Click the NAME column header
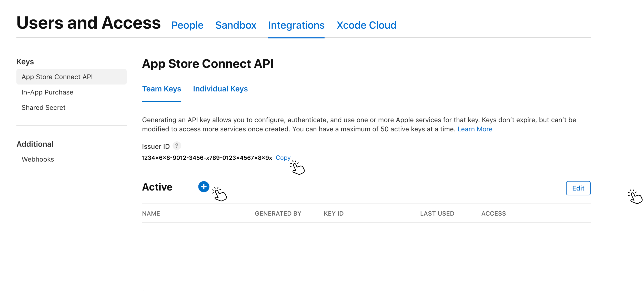The image size is (644, 296). coord(151,214)
